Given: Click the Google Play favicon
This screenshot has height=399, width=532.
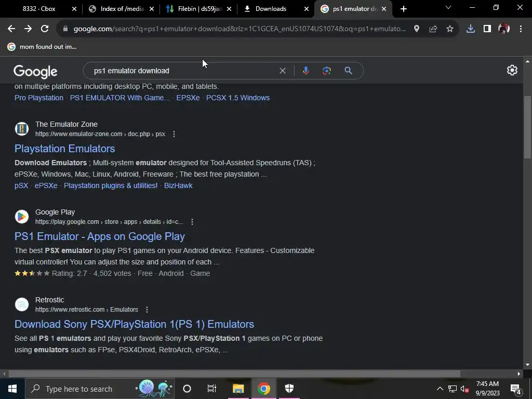Looking at the screenshot, I should click(x=22, y=217).
